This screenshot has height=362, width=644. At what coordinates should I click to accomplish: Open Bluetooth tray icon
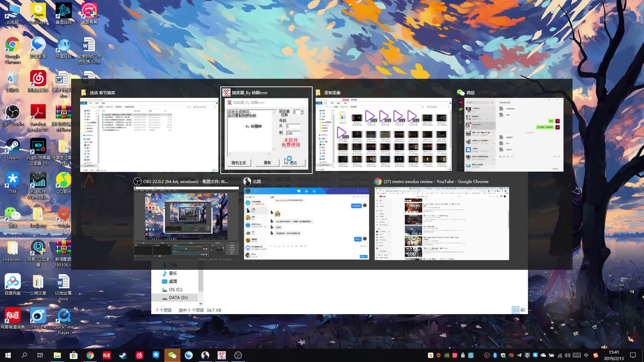[x=495, y=355]
